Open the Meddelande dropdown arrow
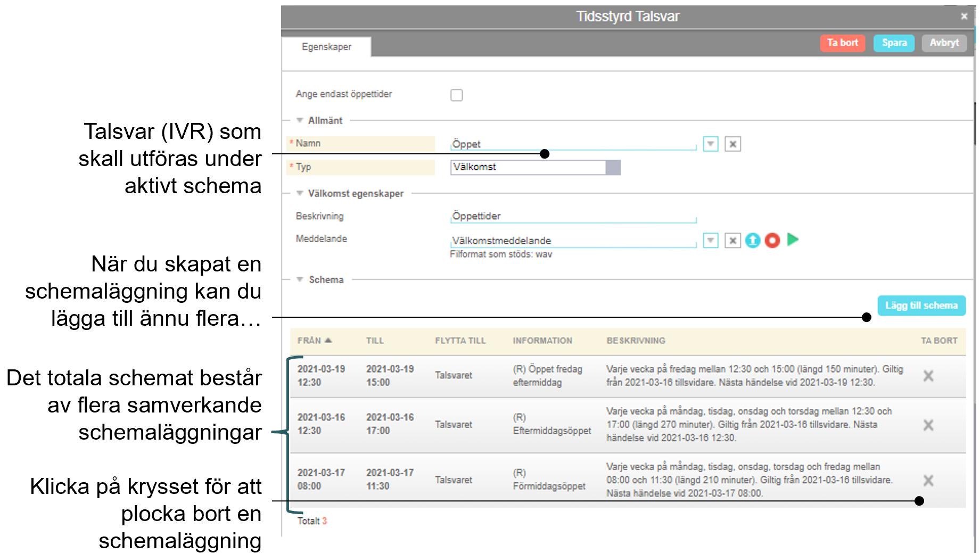This screenshot has height=553, width=980. click(x=711, y=241)
